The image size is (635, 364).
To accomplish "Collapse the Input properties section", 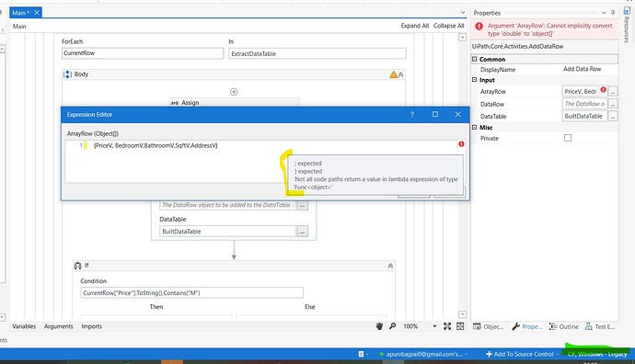I will [x=474, y=80].
